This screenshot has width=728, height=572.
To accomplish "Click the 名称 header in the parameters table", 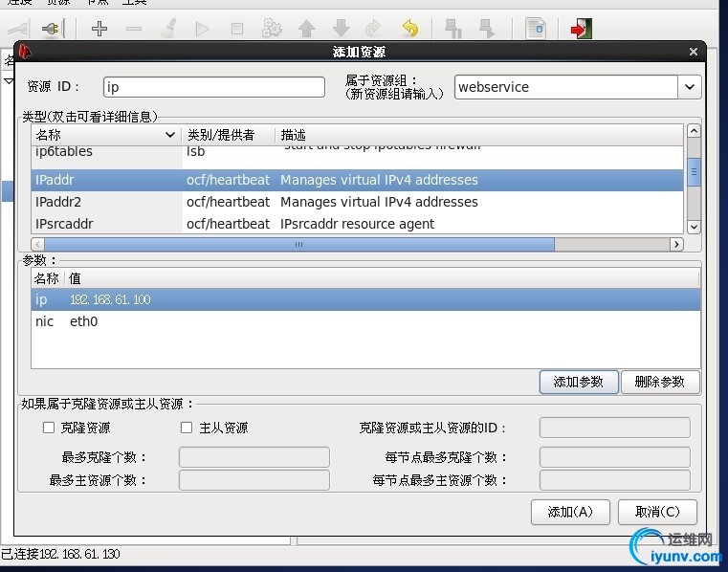I will tap(47, 278).
